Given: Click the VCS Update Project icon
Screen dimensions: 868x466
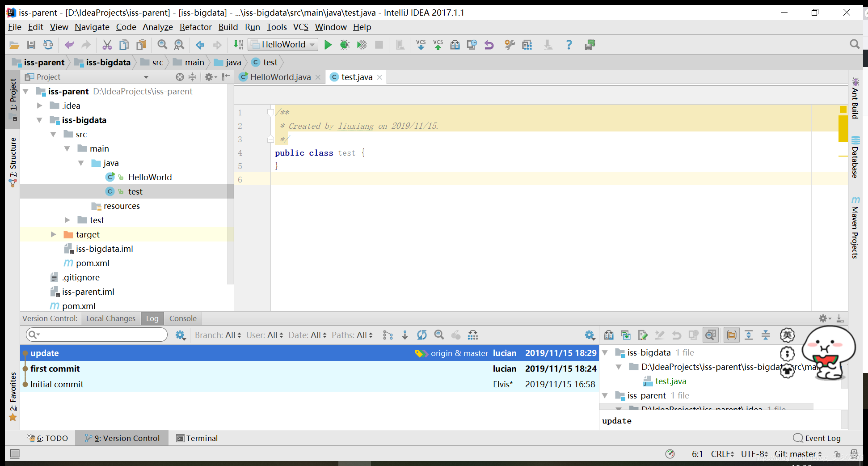Looking at the screenshot, I should (421, 45).
